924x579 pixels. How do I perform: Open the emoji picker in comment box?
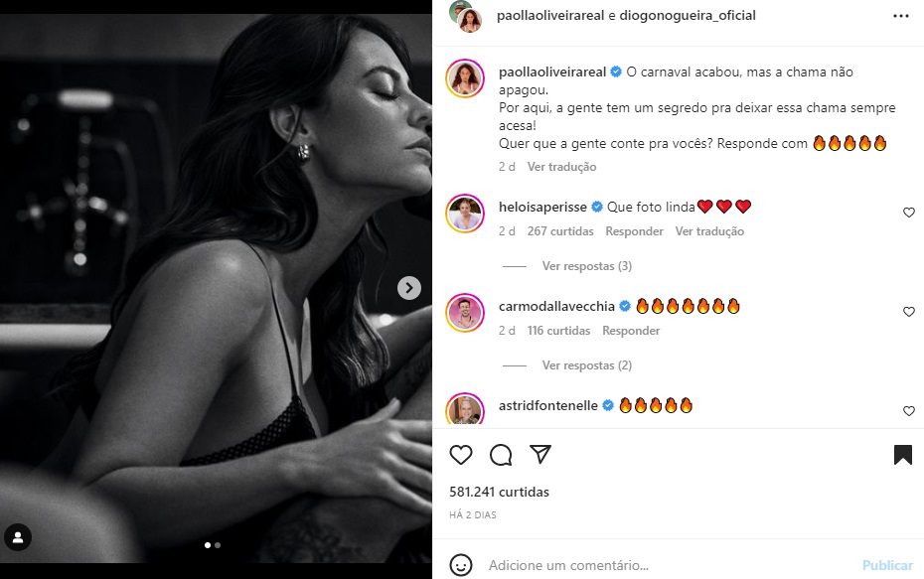461,565
